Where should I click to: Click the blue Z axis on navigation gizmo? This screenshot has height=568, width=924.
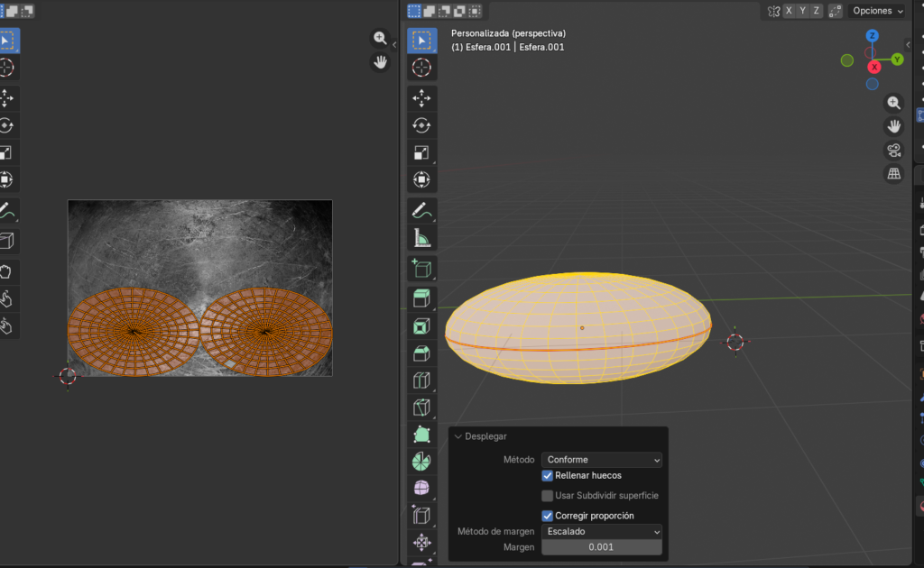point(872,36)
